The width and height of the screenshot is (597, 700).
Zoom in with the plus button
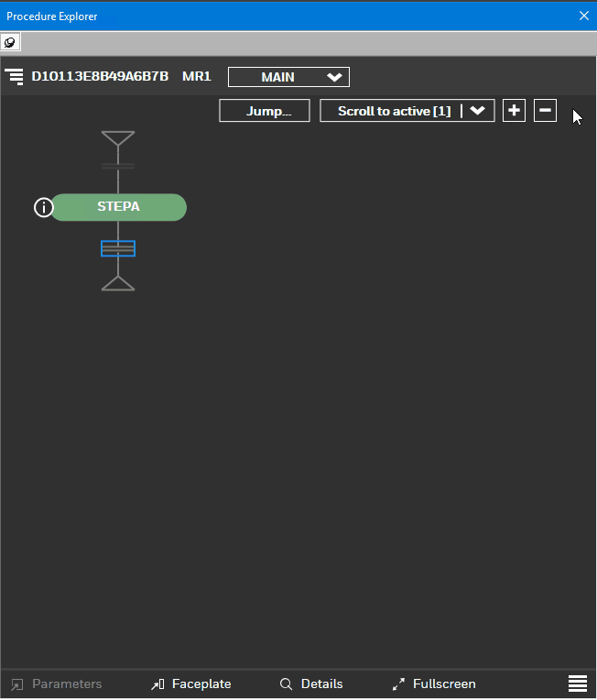point(514,110)
